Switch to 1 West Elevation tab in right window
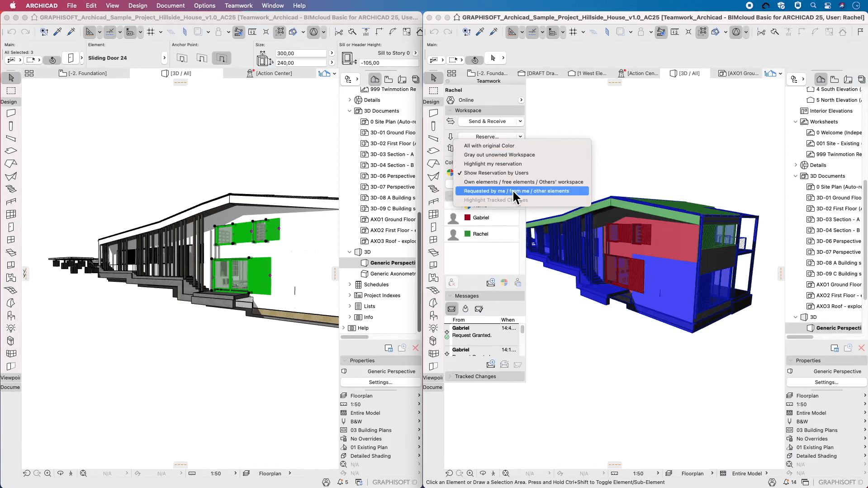Viewport: 868px width, 488px height. 587,73
